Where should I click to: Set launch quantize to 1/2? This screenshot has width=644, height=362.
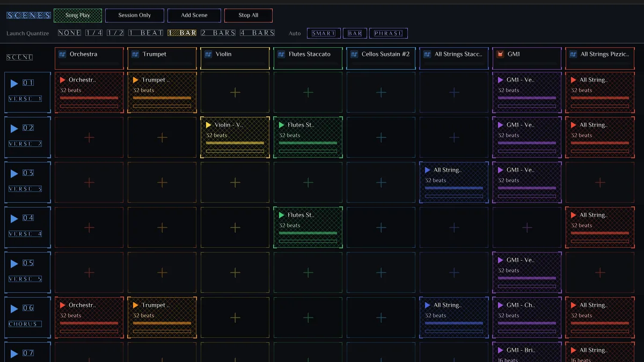click(115, 33)
